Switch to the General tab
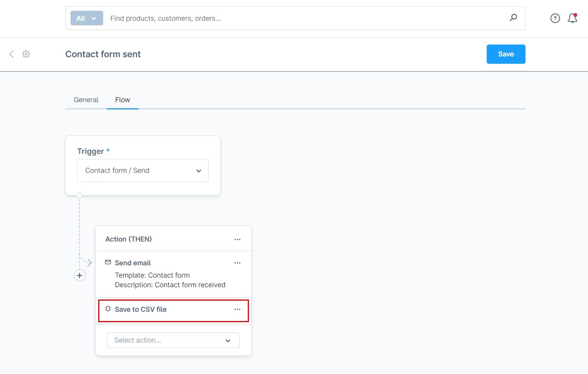Image resolution: width=588 pixels, height=374 pixels. (x=86, y=100)
